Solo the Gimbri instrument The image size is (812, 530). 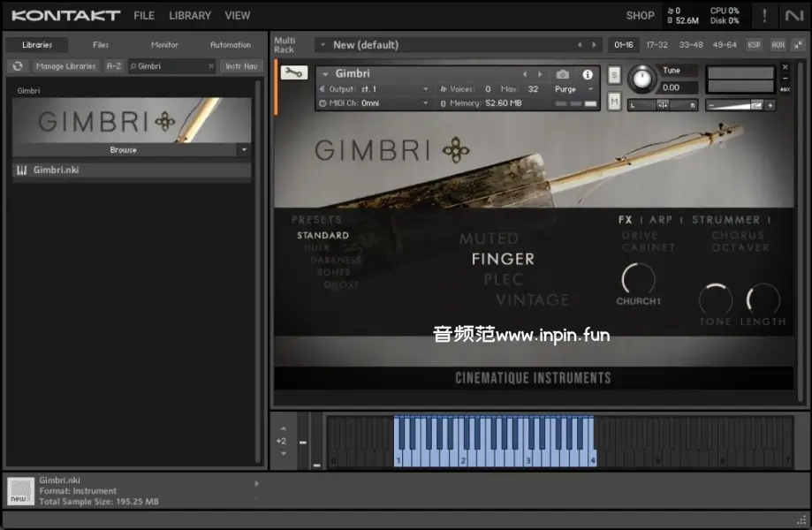[x=614, y=75]
